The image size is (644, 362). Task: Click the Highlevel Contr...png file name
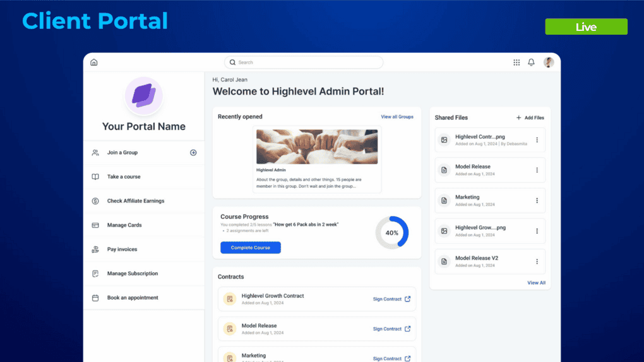[x=480, y=137]
